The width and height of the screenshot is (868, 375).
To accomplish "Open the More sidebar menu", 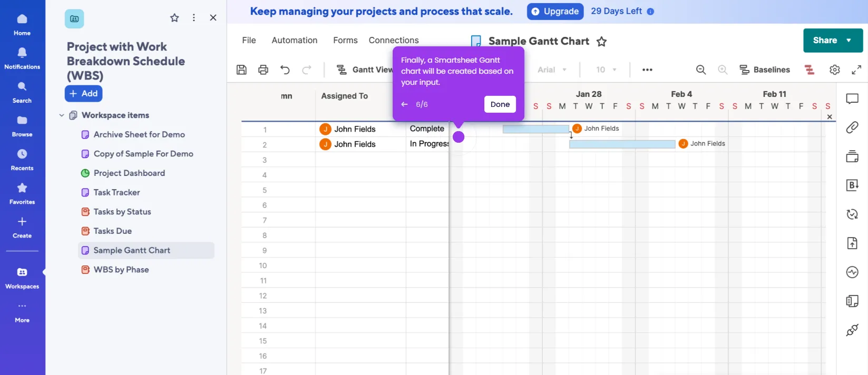I will pos(22,312).
